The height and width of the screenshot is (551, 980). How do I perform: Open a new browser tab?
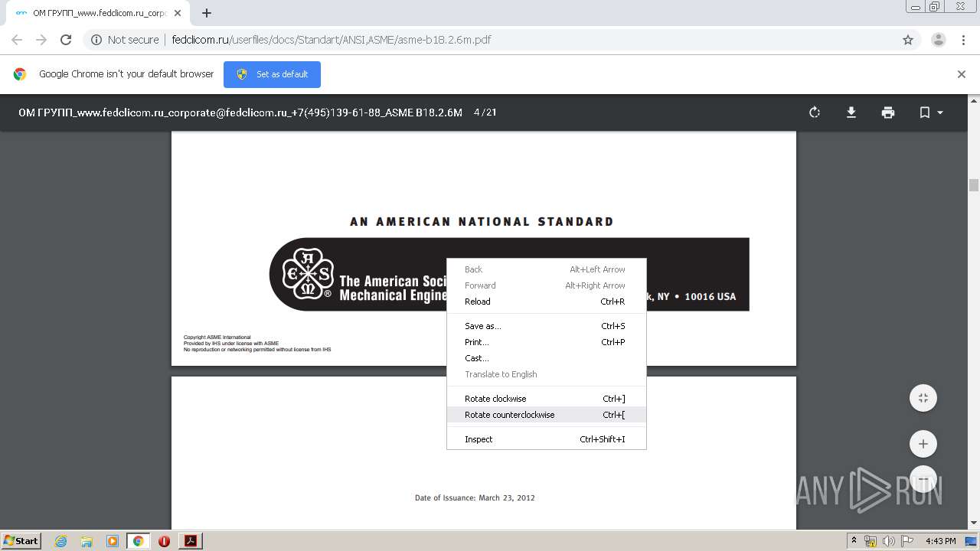(x=207, y=13)
